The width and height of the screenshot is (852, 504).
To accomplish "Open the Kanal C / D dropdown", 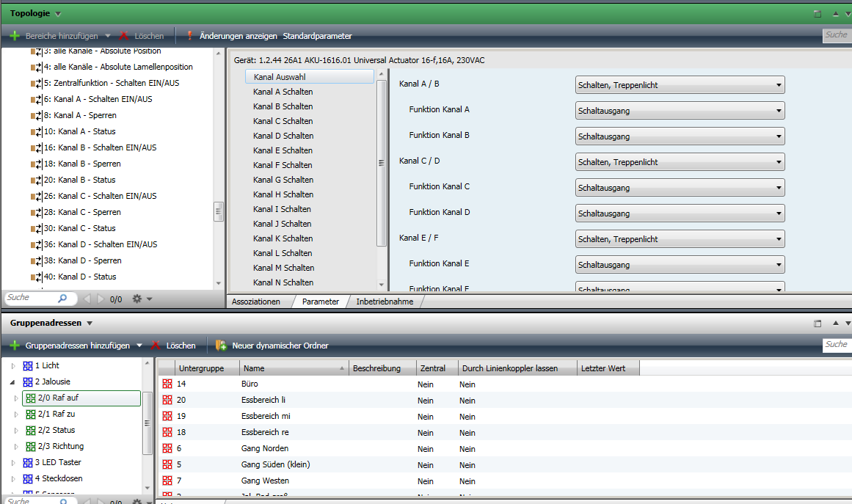I will [680, 162].
